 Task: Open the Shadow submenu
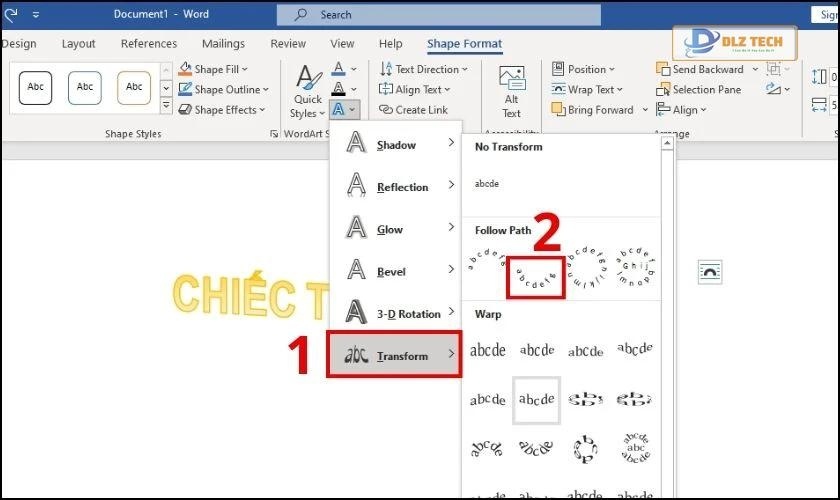[x=396, y=145]
